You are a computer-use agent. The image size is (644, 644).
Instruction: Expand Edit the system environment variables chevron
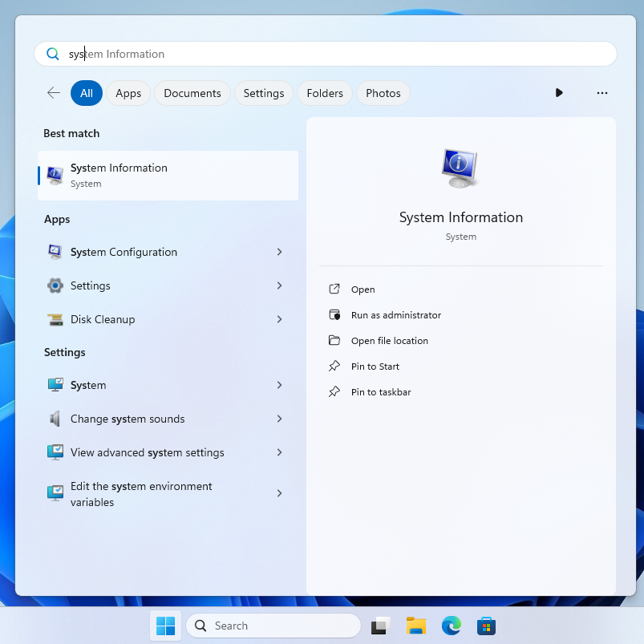pyautogui.click(x=279, y=493)
